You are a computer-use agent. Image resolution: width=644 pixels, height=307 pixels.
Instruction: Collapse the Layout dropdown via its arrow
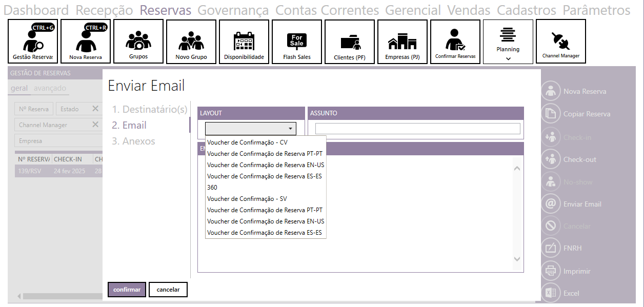[x=290, y=129]
